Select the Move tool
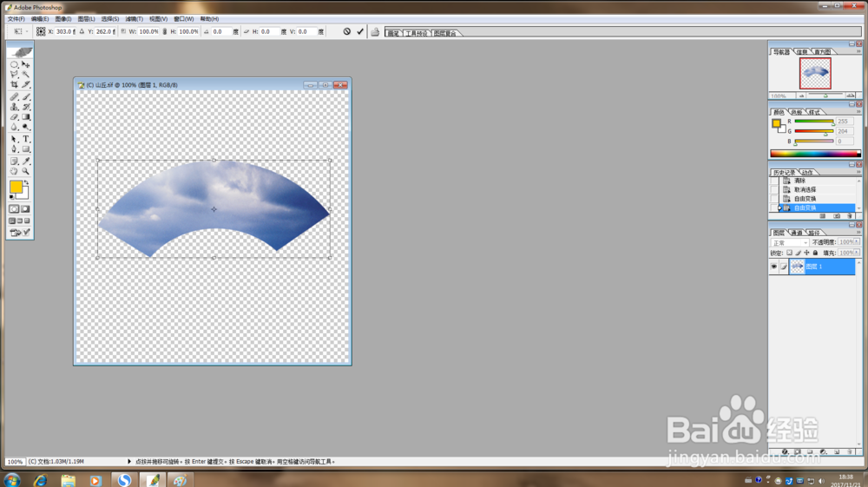The height and width of the screenshot is (487, 868). pos(25,64)
